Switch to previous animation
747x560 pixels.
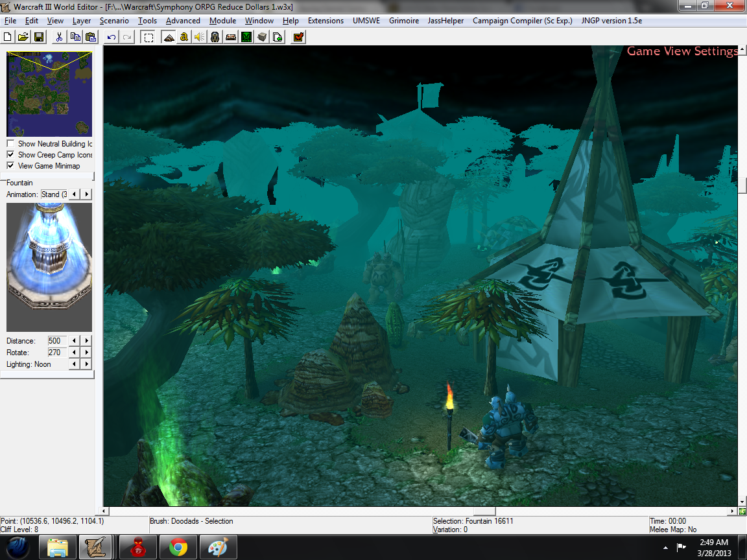point(75,194)
